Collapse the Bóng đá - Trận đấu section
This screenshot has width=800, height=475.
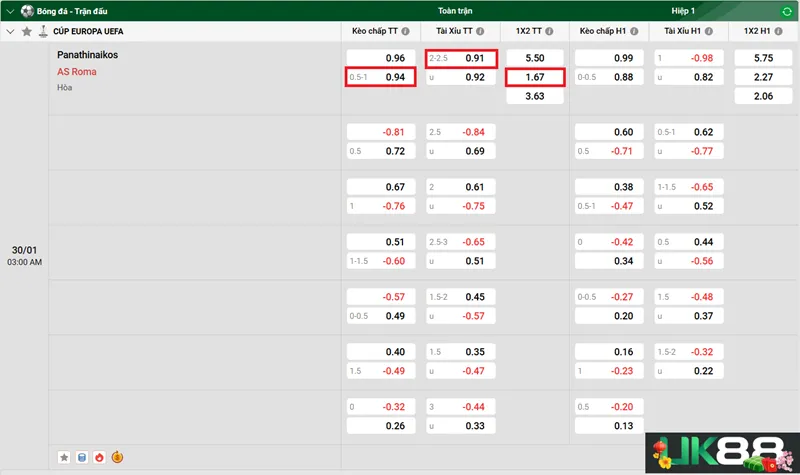pyautogui.click(x=11, y=11)
